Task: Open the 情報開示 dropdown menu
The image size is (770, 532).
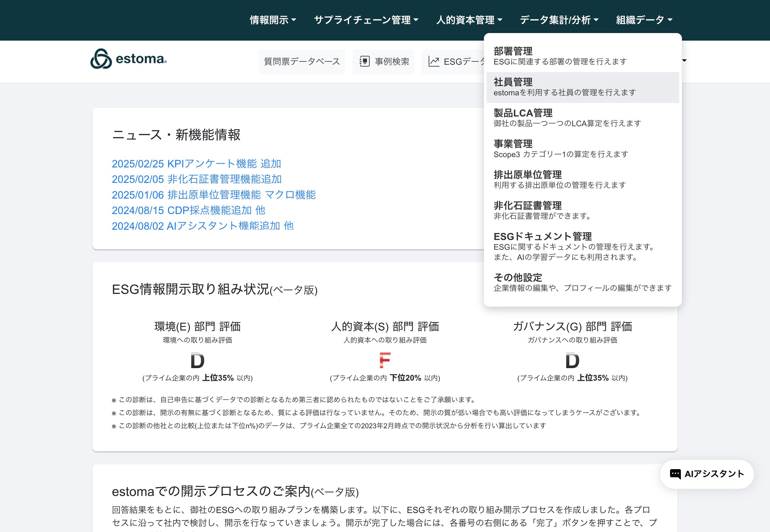Action: point(273,20)
